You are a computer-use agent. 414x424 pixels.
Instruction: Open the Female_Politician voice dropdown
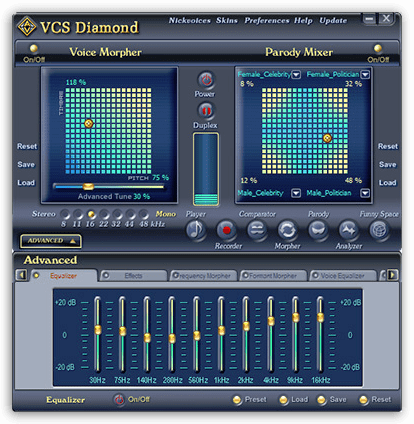point(365,75)
